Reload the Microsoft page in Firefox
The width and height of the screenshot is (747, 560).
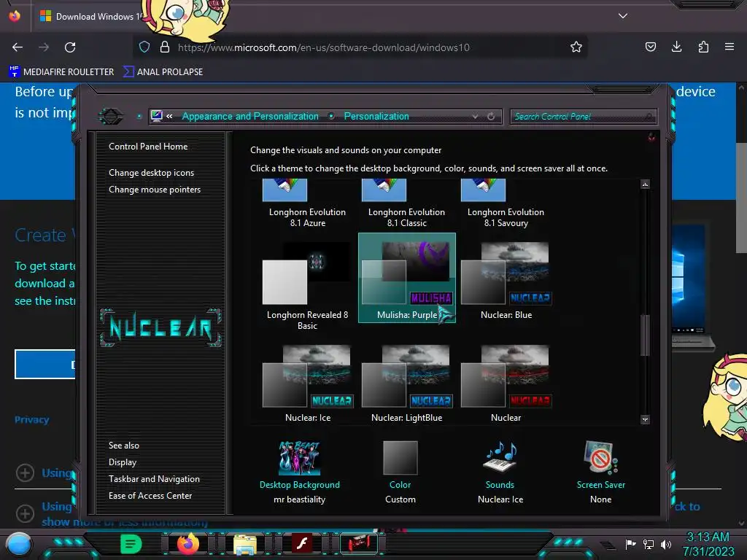coord(70,47)
